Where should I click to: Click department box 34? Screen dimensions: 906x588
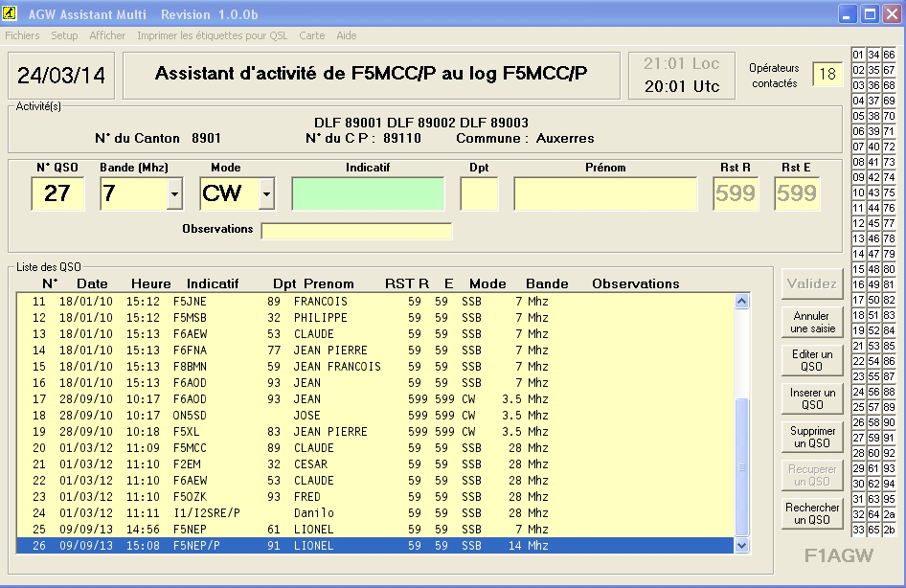click(x=873, y=55)
